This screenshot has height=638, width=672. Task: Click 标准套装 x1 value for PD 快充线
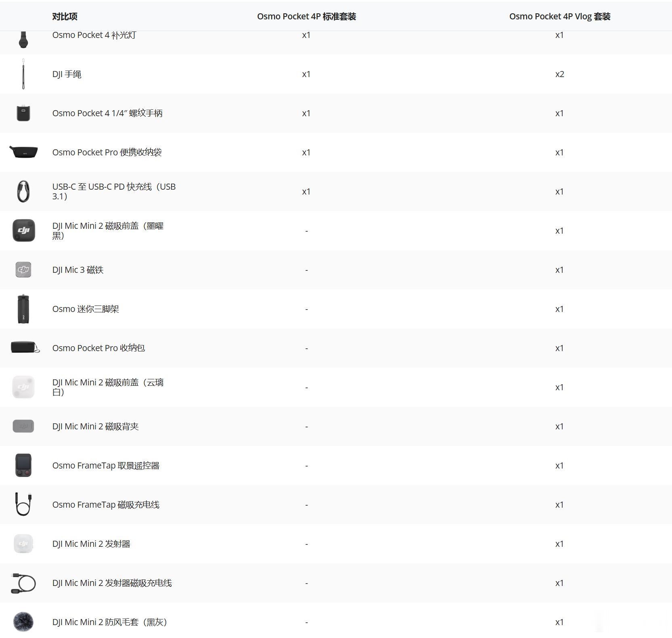coord(306,192)
